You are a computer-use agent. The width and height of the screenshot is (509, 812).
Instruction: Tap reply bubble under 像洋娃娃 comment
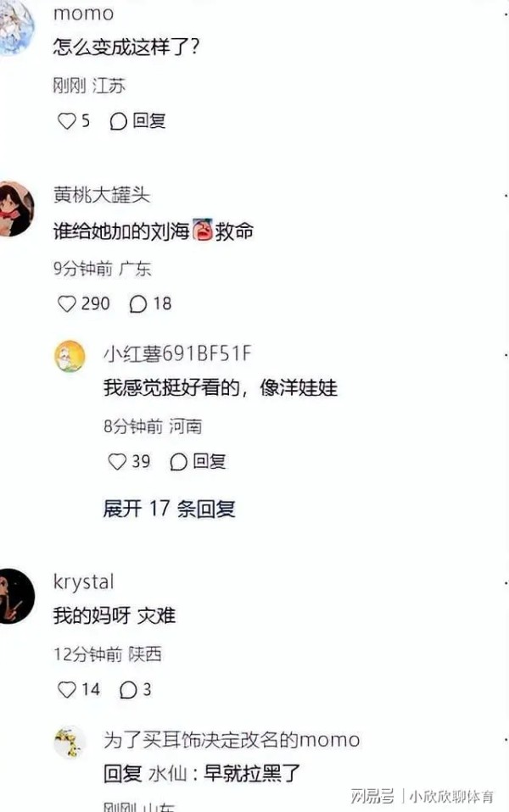point(178,462)
